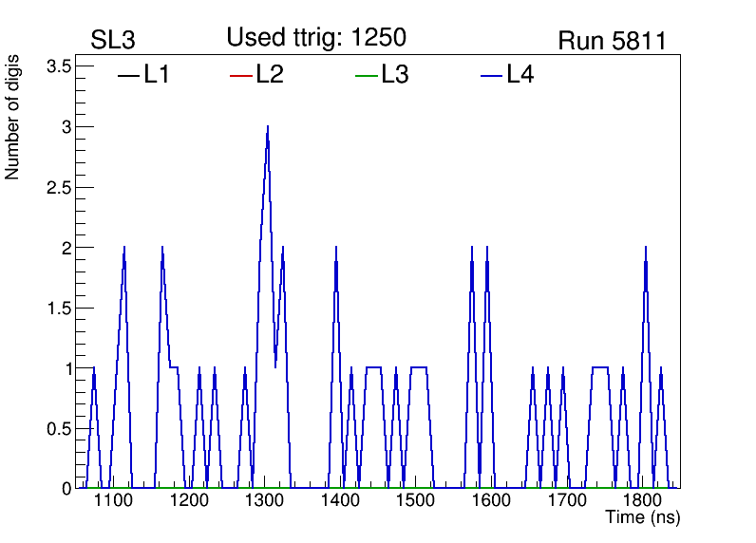Click the 'Used ttrig: 1250' header text
Image resolution: width=756 pixels, height=543 pixels.
pos(316,38)
